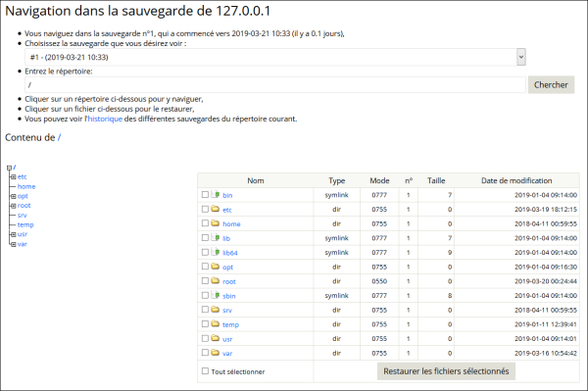Expand the etc node in the tree

click(14, 177)
